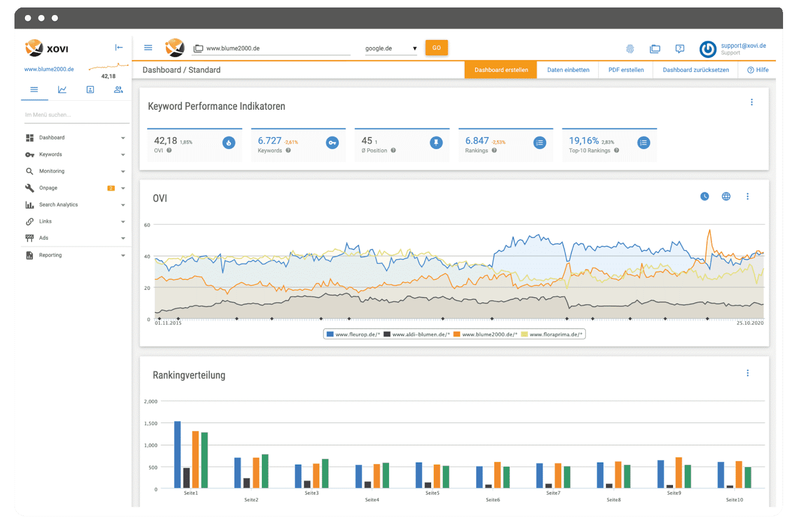The image size is (798, 532).
Task: Open Hilfe help link
Action: (x=758, y=70)
